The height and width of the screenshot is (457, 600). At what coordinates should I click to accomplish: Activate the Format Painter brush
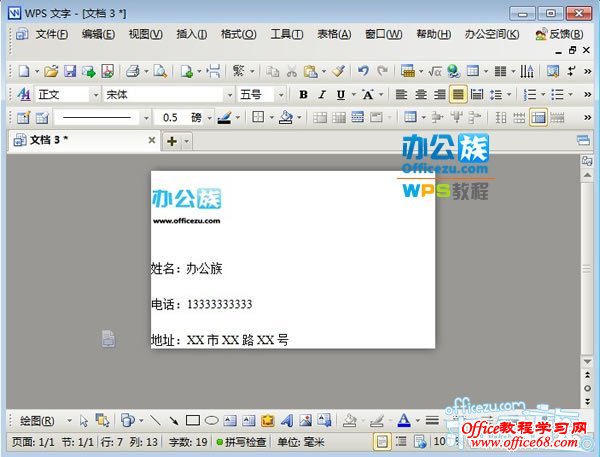tap(339, 71)
